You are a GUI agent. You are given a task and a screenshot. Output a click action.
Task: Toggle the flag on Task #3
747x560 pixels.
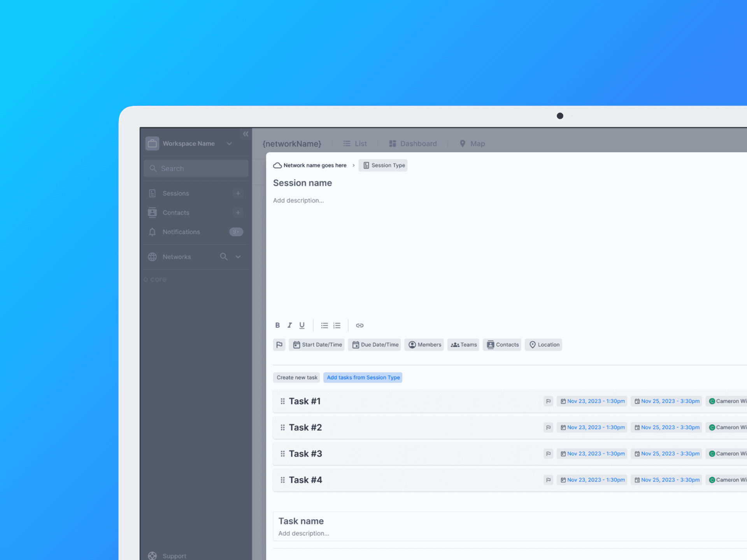coord(548,453)
